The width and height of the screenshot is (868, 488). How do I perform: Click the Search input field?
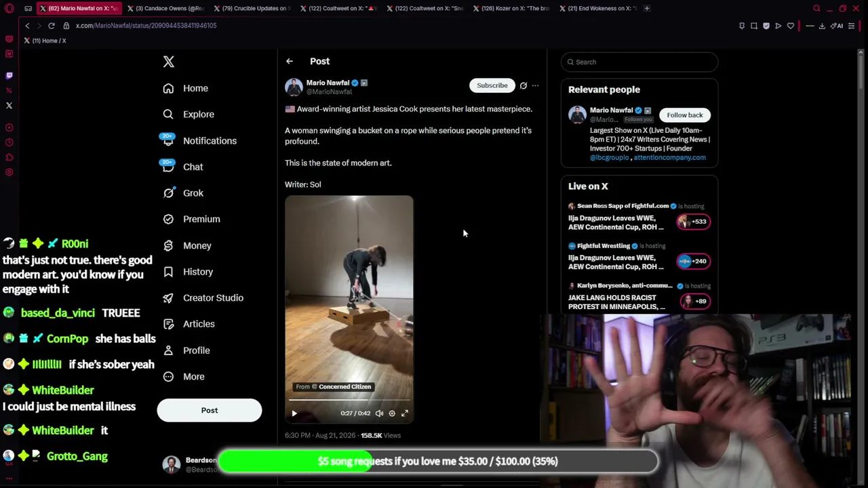639,62
